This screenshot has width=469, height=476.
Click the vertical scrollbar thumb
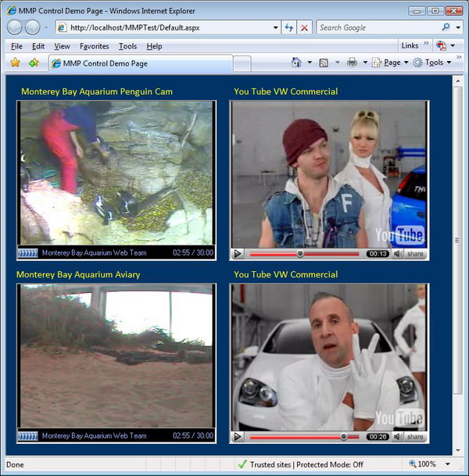click(458, 241)
